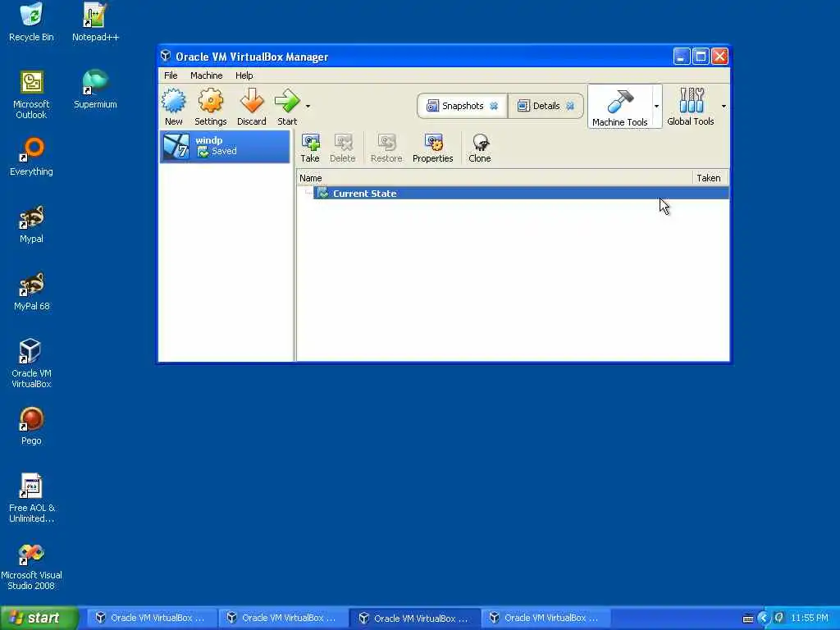Switch to second Oracle VM VirtualBox taskbar button
The width and height of the screenshot is (840, 630).
pyautogui.click(x=283, y=619)
